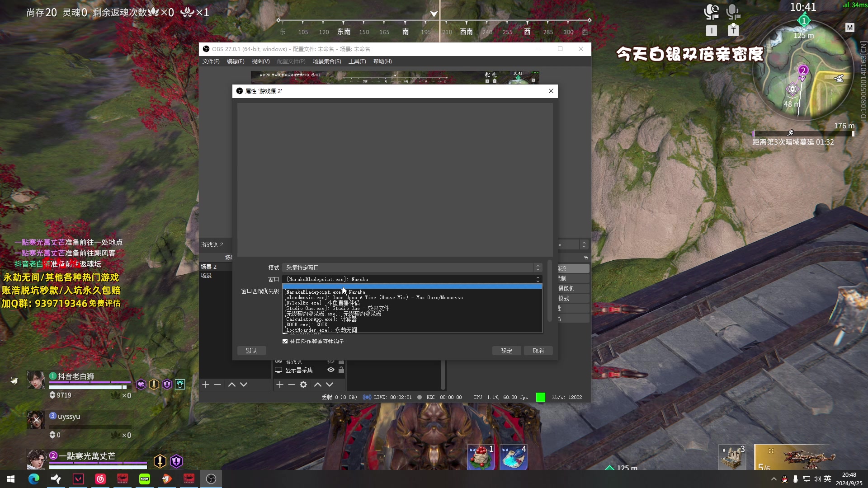Screen dimensions: 868x488
Task: Click the 模式 studio mode button in OBS controls
Action: pyautogui.click(x=573, y=298)
